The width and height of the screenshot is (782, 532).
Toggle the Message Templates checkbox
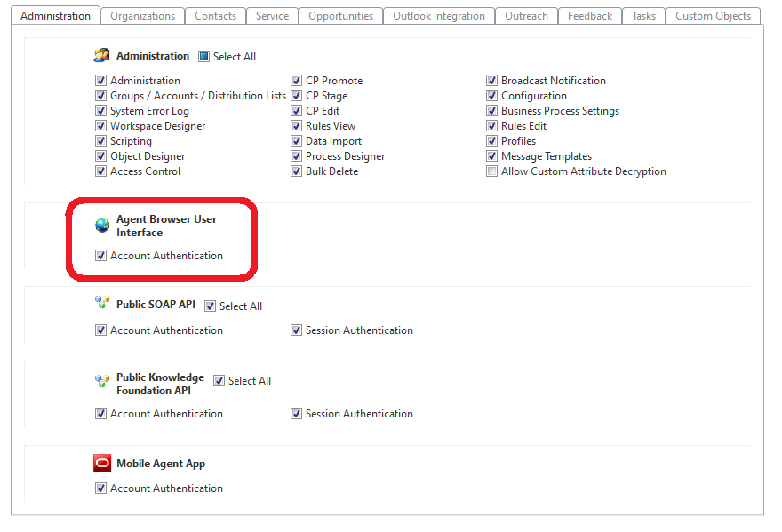pos(491,156)
